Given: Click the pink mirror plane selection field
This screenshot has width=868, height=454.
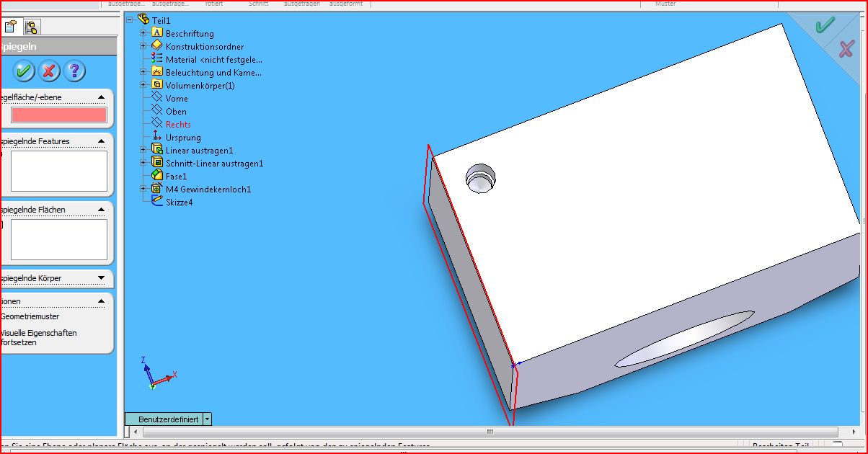Looking at the screenshot, I should (59, 115).
